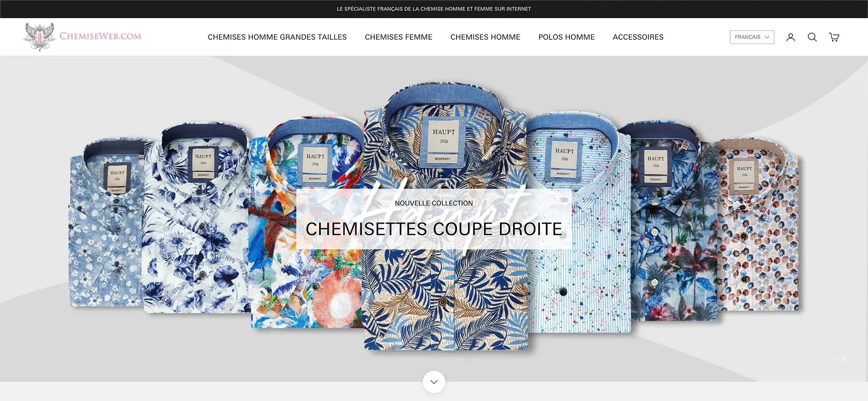Expand the Français language dropdown

(x=752, y=37)
